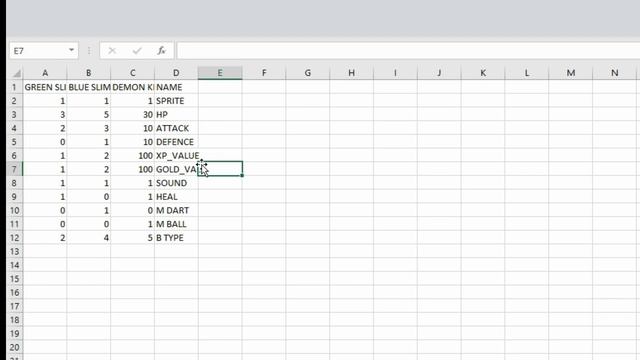
Task: Click cell B3 containing 5
Action: 89,114
